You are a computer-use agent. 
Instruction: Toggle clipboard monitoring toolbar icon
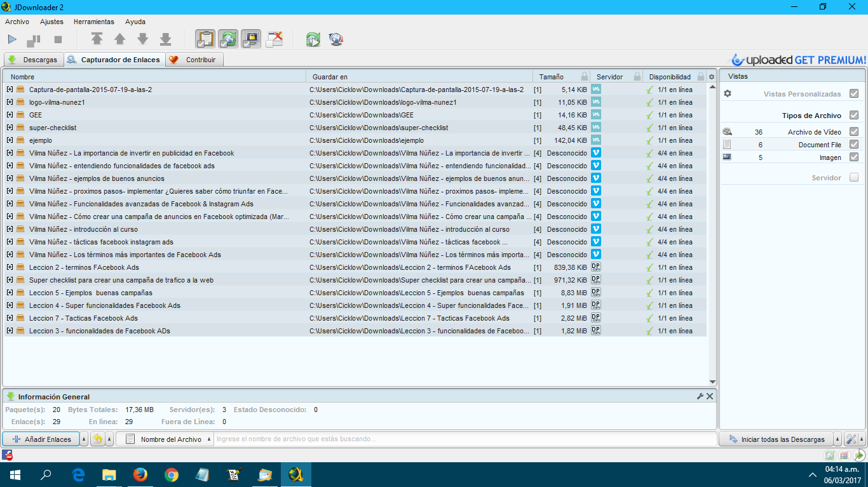point(205,39)
